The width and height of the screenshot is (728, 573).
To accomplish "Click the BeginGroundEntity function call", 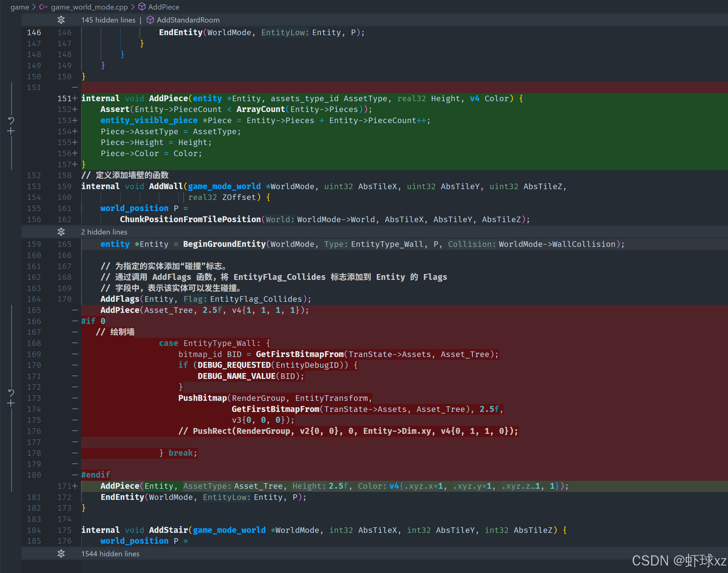I will [x=224, y=244].
